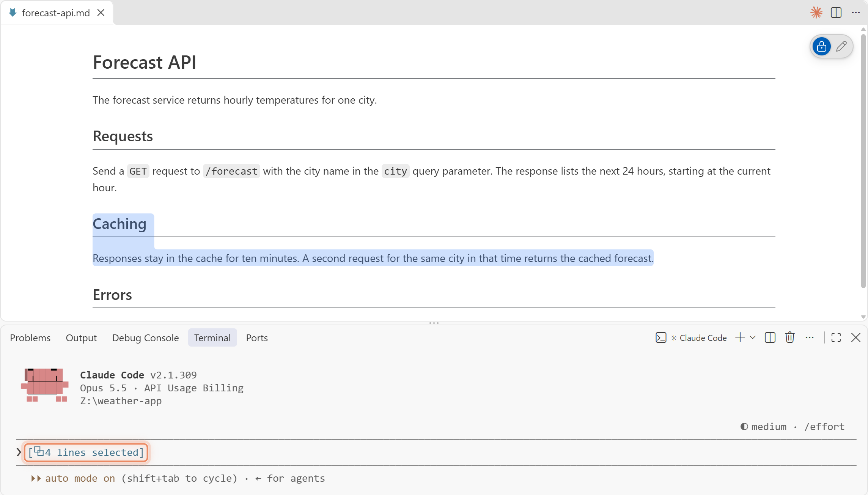Click the 'medium · /effort' indicator
This screenshot has width=868, height=495.
pos(793,427)
